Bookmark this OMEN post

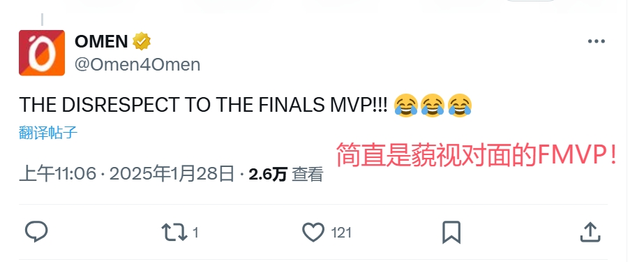point(451,233)
